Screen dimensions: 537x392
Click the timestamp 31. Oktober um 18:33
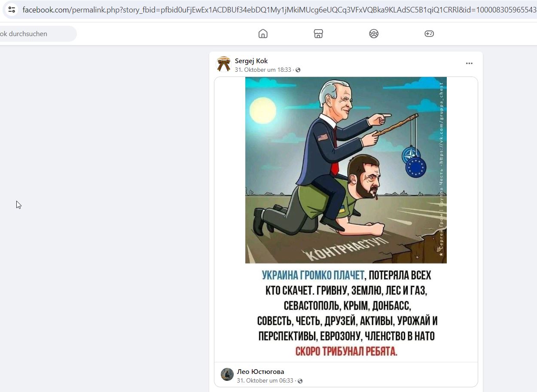click(x=263, y=70)
